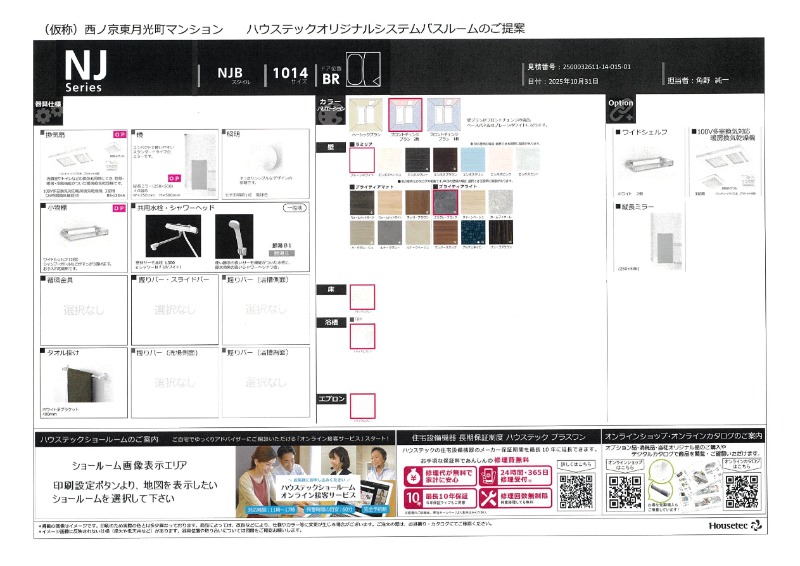Open the empty 握りバー・スライドバー selection box

pyautogui.click(x=164, y=311)
